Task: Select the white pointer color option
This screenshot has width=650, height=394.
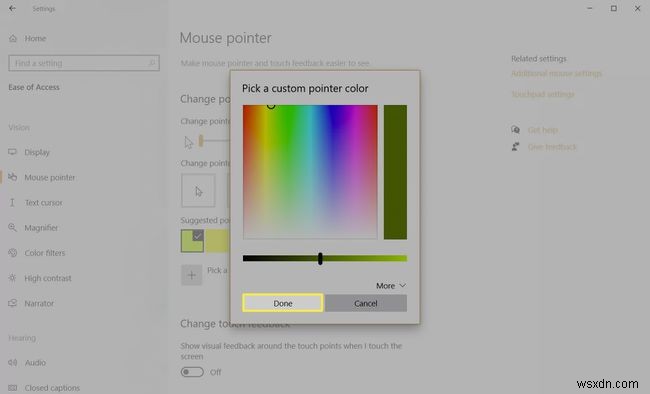Action: (198, 191)
